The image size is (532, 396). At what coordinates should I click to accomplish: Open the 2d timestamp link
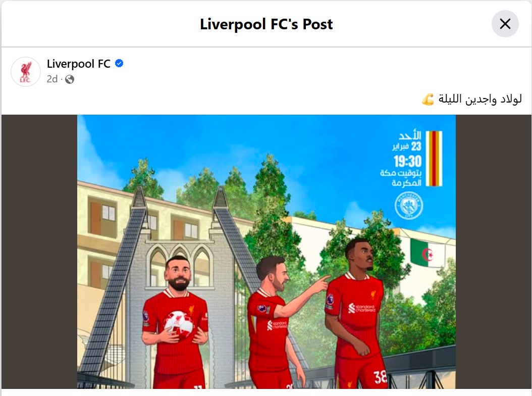52,79
